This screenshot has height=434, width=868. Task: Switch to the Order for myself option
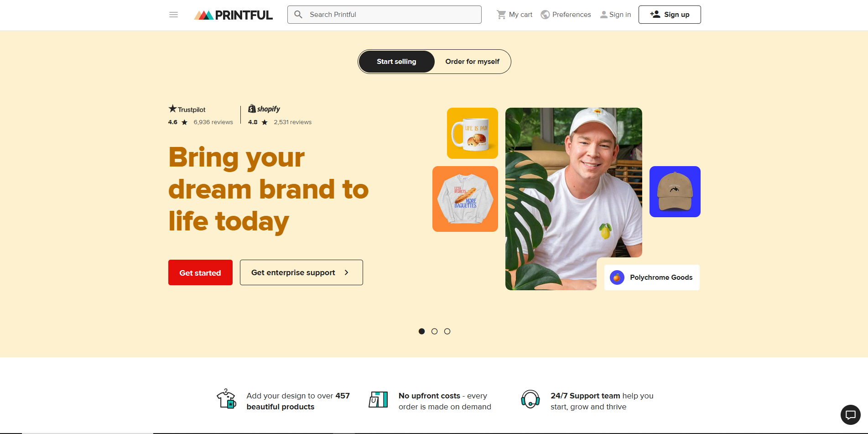tap(472, 62)
